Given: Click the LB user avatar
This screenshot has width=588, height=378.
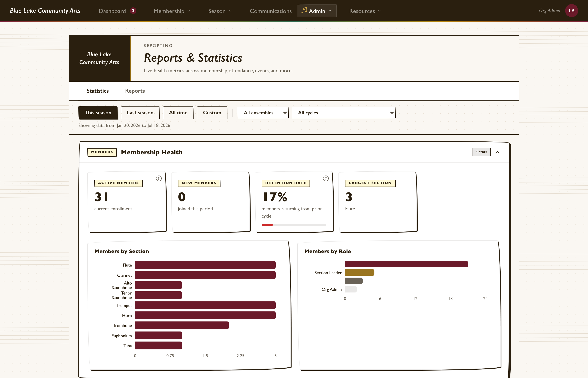Looking at the screenshot, I should tap(571, 11).
